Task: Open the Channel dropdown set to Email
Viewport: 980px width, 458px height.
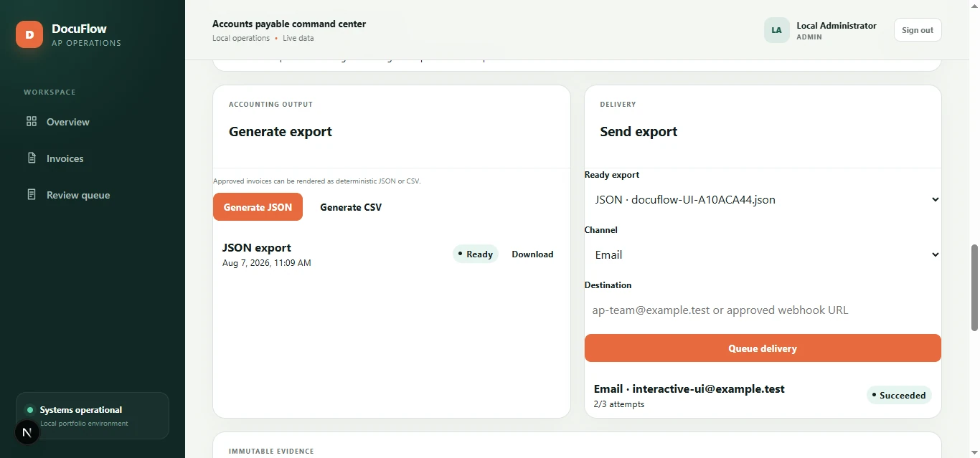Action: tap(763, 255)
